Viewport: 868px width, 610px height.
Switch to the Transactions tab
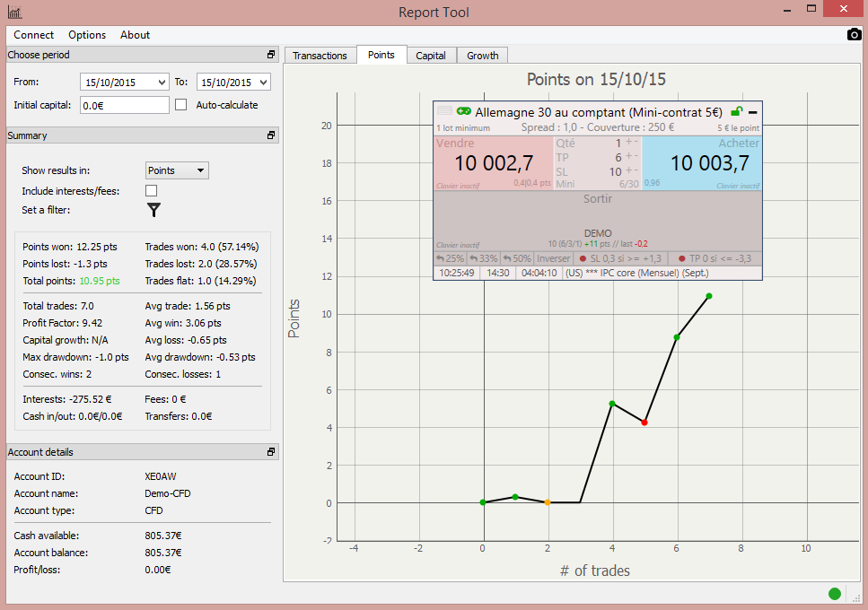(320, 56)
